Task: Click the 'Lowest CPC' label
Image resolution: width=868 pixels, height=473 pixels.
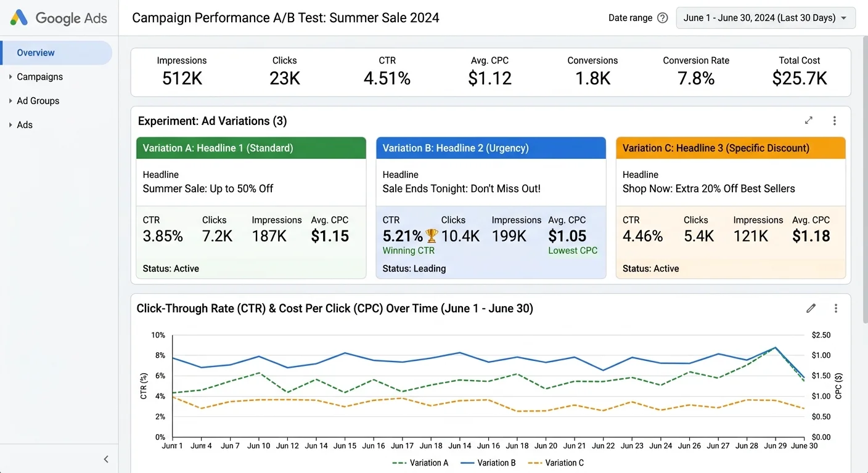Action: coord(573,251)
